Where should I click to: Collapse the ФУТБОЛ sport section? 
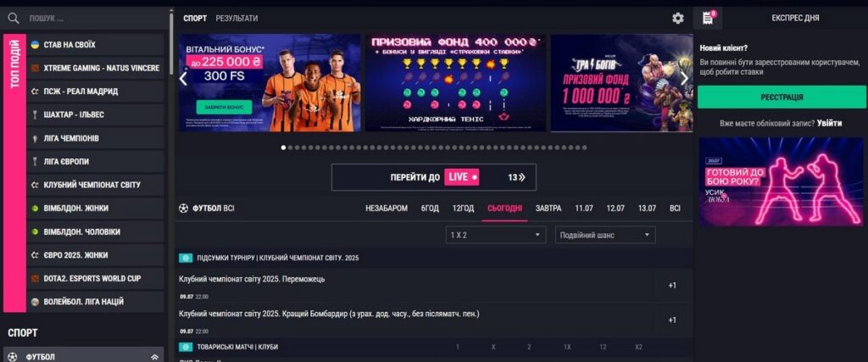[x=154, y=358]
